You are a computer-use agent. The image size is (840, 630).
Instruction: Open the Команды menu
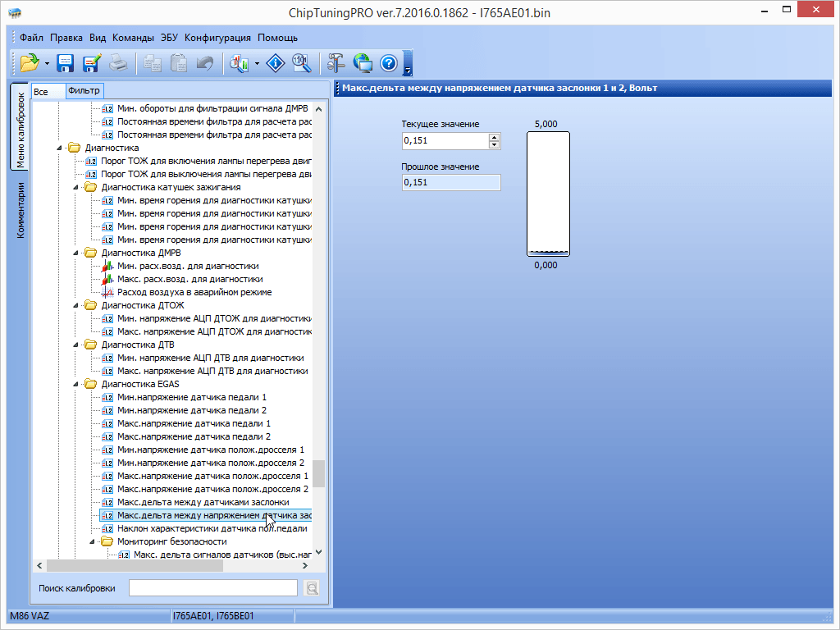tap(133, 38)
